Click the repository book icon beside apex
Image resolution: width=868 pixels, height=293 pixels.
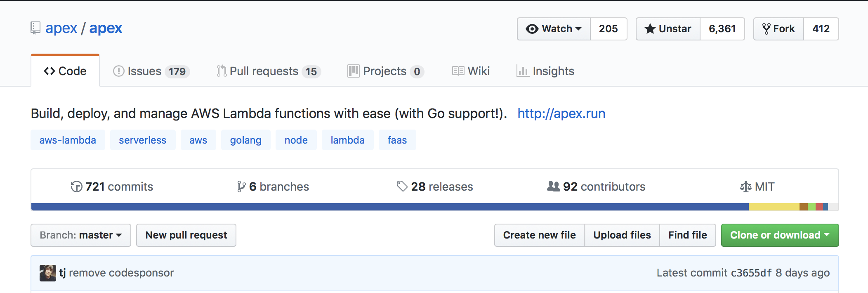pos(35,28)
